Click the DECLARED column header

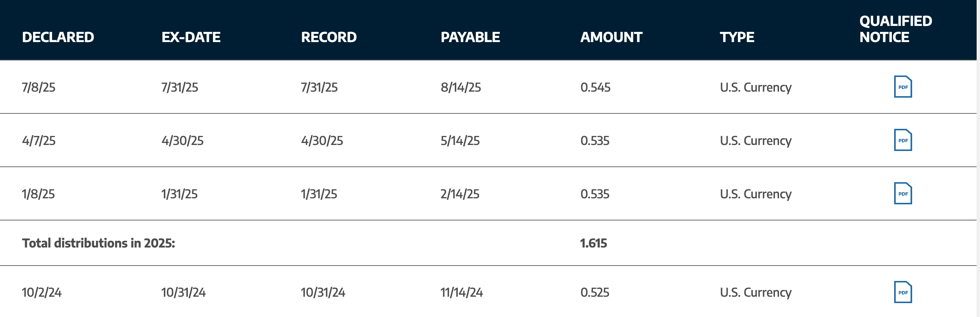pyautogui.click(x=58, y=37)
